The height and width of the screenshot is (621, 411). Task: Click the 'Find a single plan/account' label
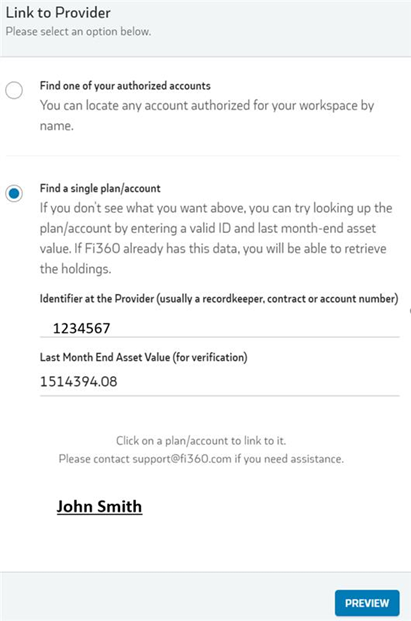point(100,188)
